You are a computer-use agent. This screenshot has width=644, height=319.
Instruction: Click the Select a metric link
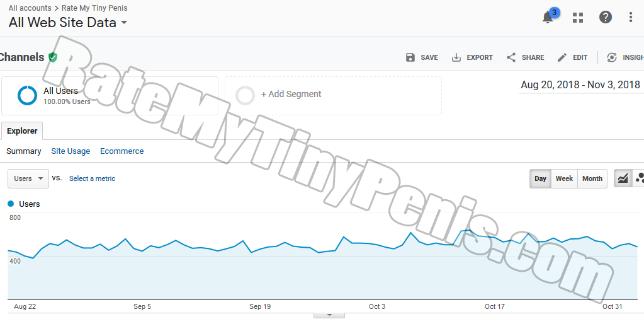pos(92,178)
